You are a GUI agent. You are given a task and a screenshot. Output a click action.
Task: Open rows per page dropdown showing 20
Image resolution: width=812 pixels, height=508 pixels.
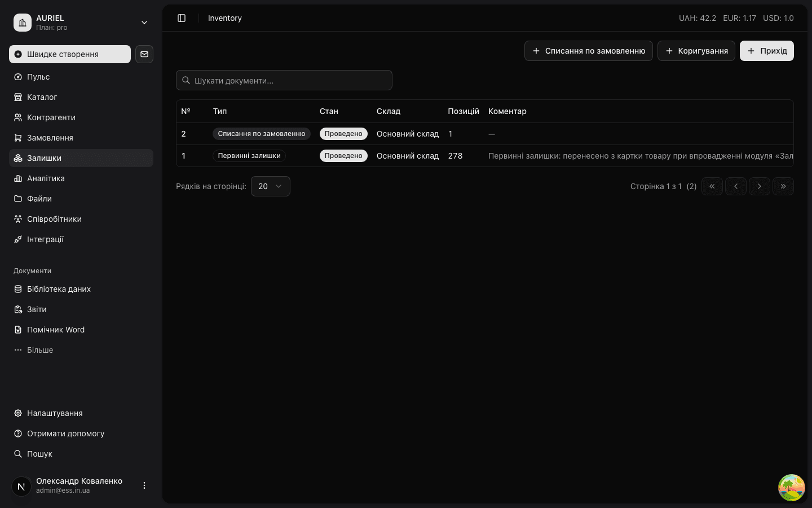coord(271,186)
